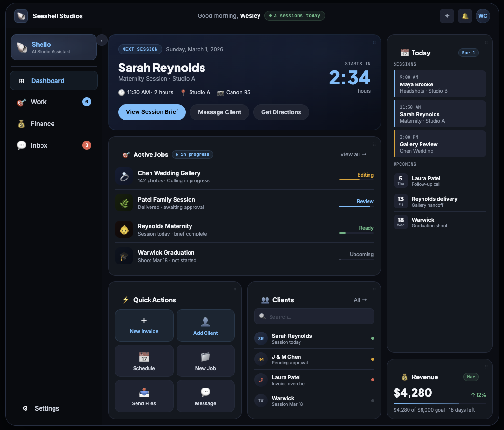Click the New Job folder tile
The height and width of the screenshot is (430, 504).
205,361
